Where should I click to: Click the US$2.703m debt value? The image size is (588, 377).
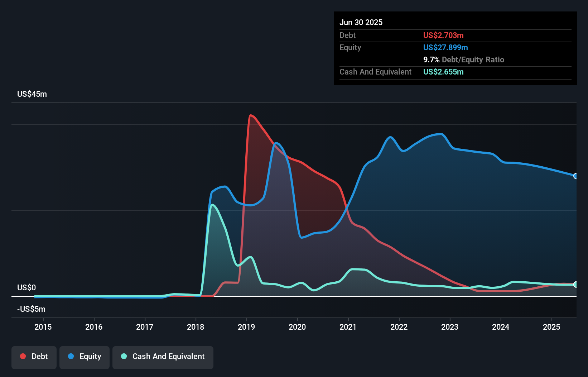pyautogui.click(x=443, y=35)
